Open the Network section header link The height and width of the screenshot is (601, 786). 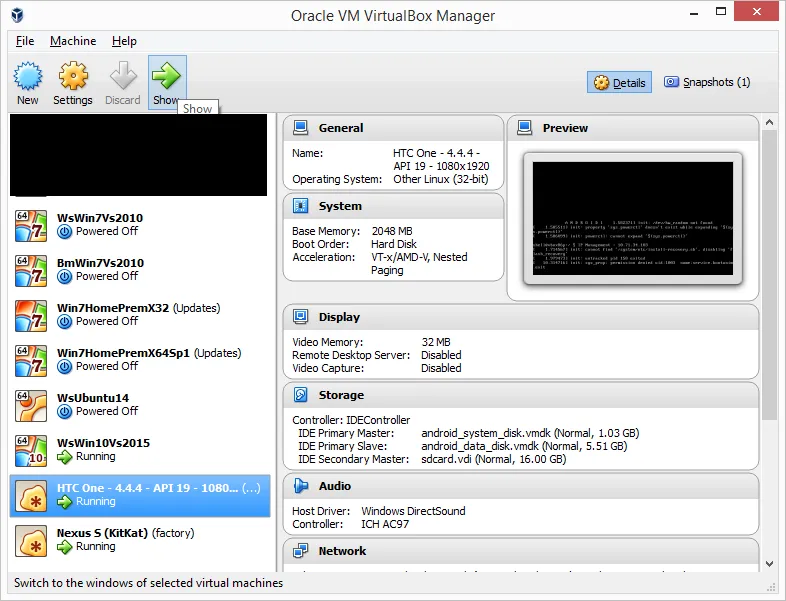point(342,551)
